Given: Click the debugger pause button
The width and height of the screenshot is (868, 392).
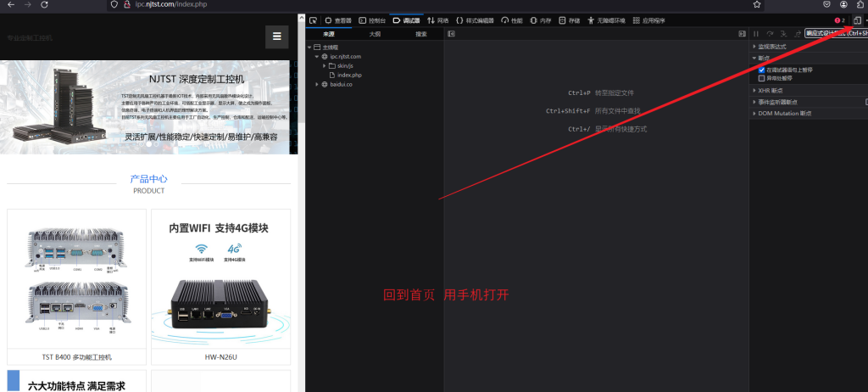Looking at the screenshot, I should (x=756, y=34).
